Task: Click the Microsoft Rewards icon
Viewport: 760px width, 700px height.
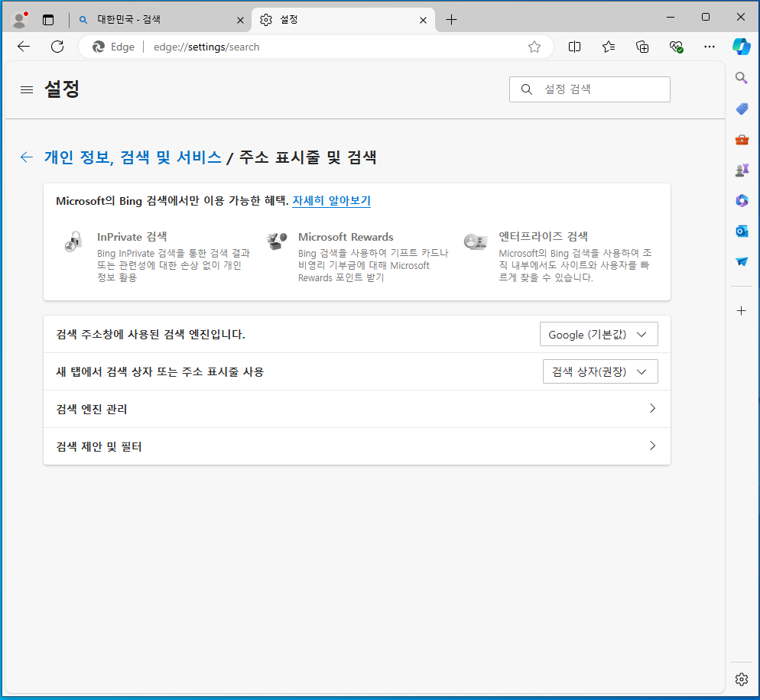Action: pos(277,241)
